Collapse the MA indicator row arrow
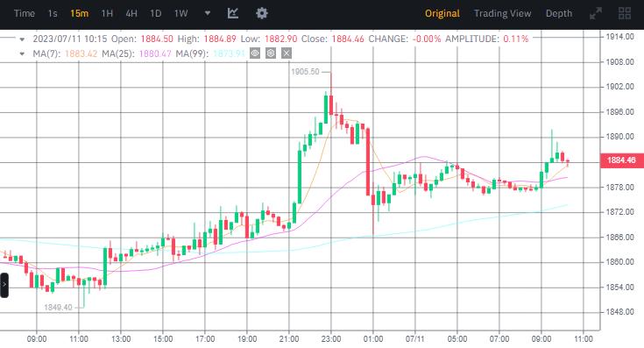This screenshot has width=644, height=348. 22,53
